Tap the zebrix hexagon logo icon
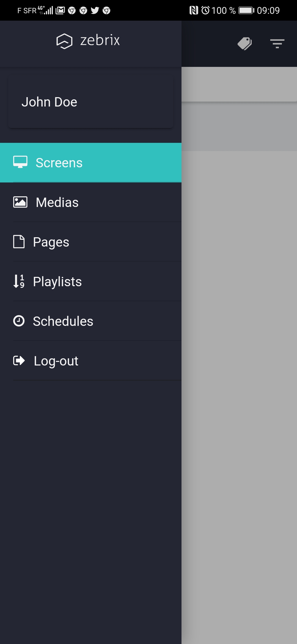The image size is (297, 644). 64,41
